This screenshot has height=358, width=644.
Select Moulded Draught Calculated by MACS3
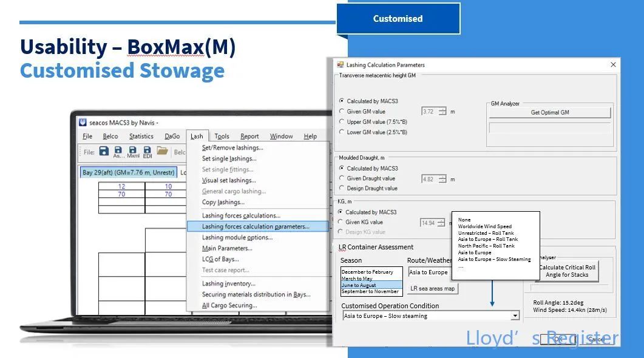point(341,168)
